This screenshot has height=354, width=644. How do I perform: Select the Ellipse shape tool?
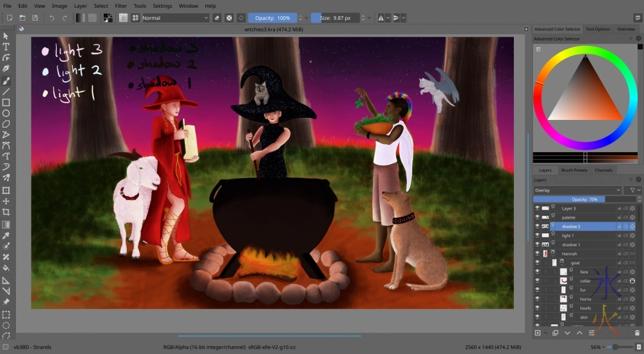point(6,113)
